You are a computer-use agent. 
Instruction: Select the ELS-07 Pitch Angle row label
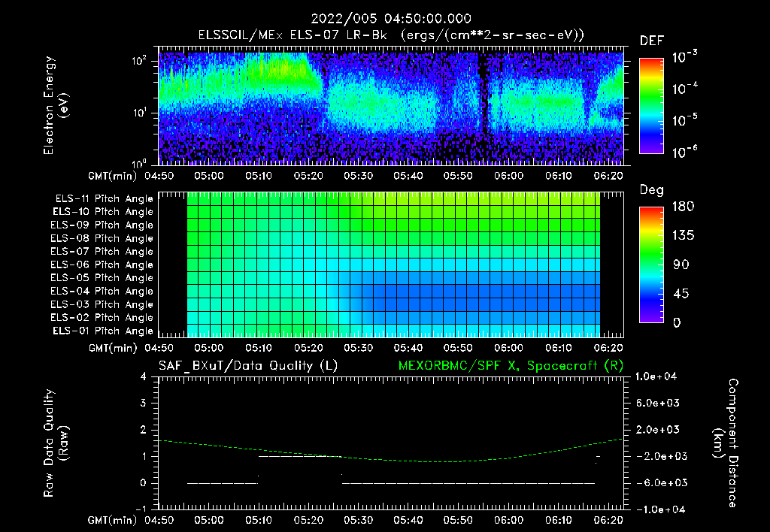[102, 251]
